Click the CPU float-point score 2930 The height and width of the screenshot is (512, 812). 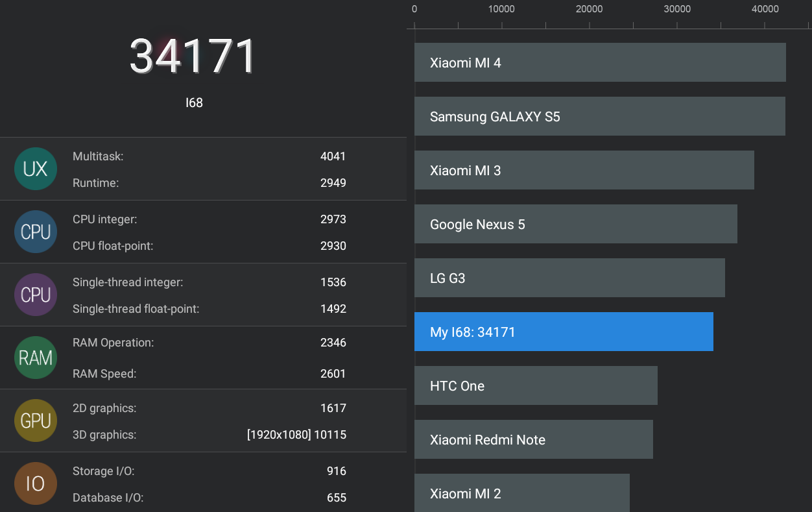tap(333, 246)
